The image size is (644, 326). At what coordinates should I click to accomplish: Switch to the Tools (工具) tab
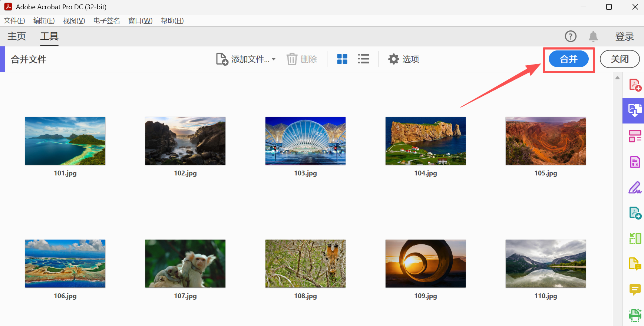coord(49,36)
